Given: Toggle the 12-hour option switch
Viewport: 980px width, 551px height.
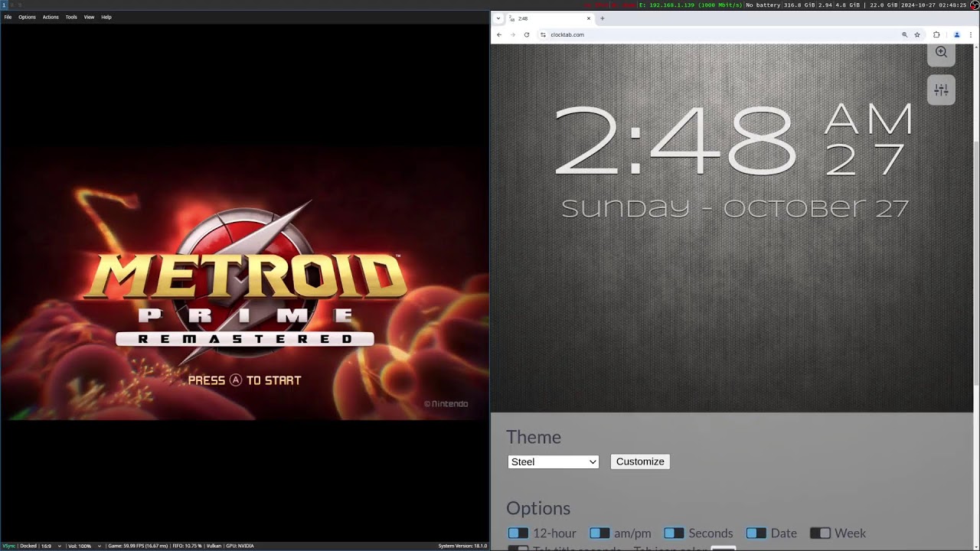Looking at the screenshot, I should point(518,533).
